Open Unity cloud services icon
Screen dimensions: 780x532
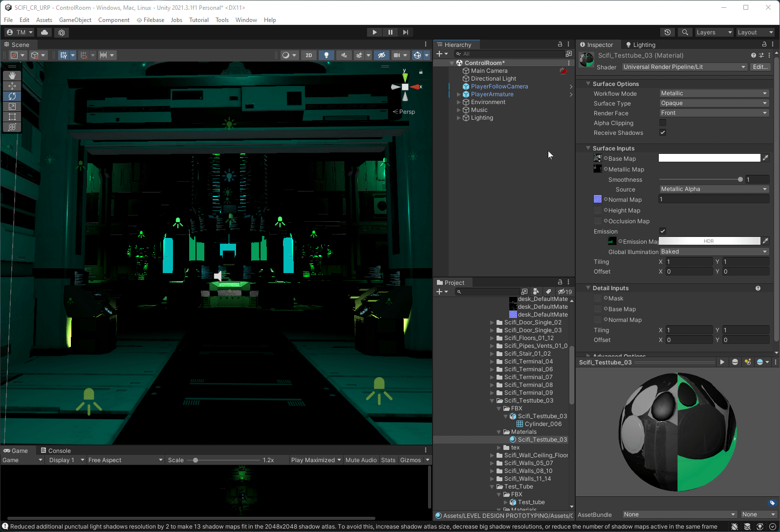coord(44,32)
